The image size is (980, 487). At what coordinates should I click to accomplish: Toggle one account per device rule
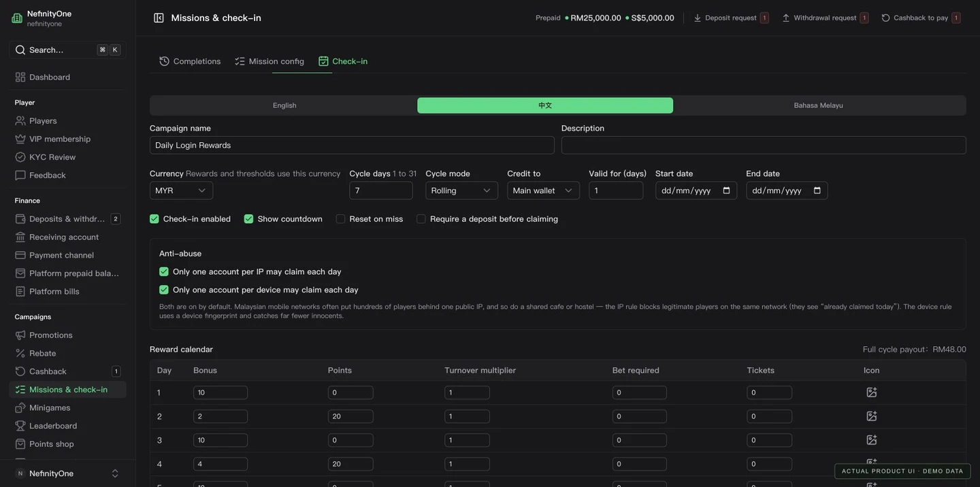point(164,290)
